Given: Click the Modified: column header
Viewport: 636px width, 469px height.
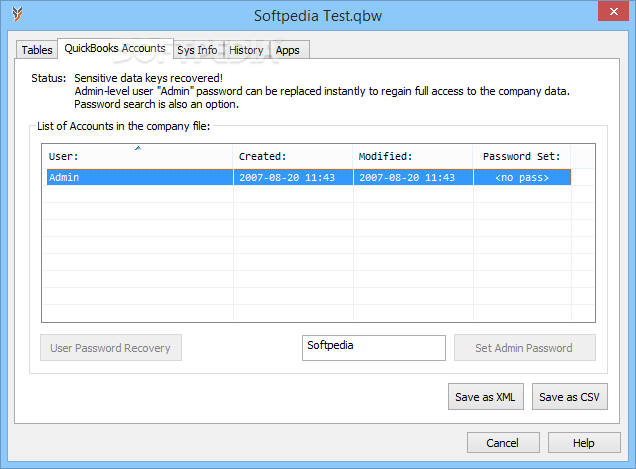Looking at the screenshot, I should [x=413, y=156].
